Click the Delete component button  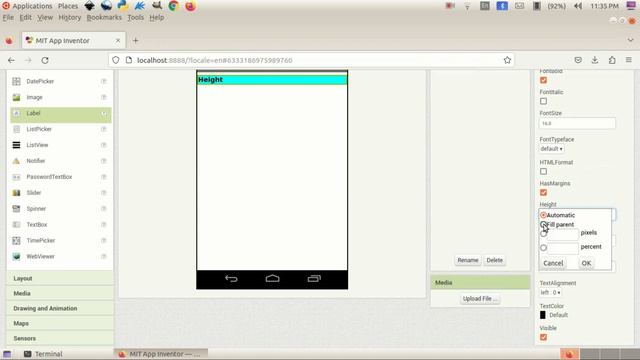click(494, 260)
